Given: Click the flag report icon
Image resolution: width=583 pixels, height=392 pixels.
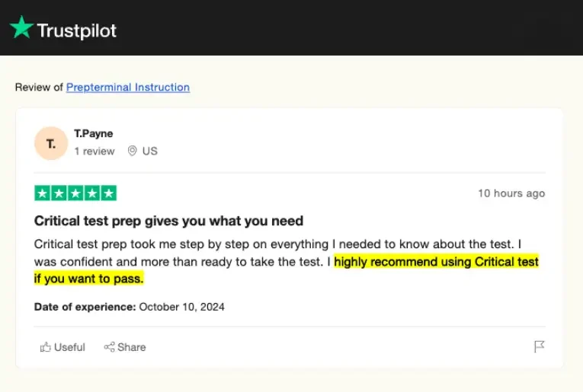Looking at the screenshot, I should 539,347.
